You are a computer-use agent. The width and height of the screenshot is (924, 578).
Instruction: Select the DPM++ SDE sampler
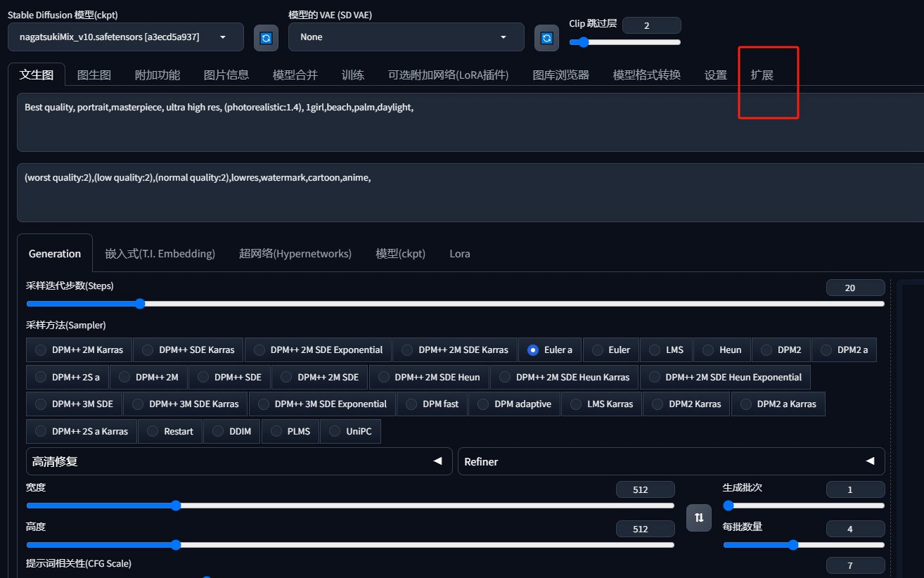229,377
